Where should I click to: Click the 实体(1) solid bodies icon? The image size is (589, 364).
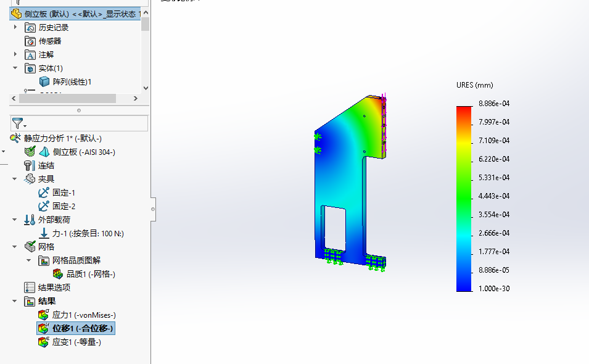click(x=30, y=68)
